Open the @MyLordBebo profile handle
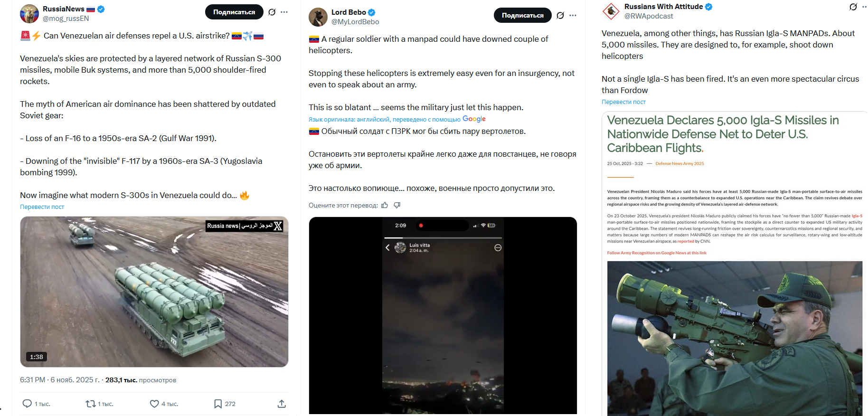 pyautogui.click(x=355, y=22)
